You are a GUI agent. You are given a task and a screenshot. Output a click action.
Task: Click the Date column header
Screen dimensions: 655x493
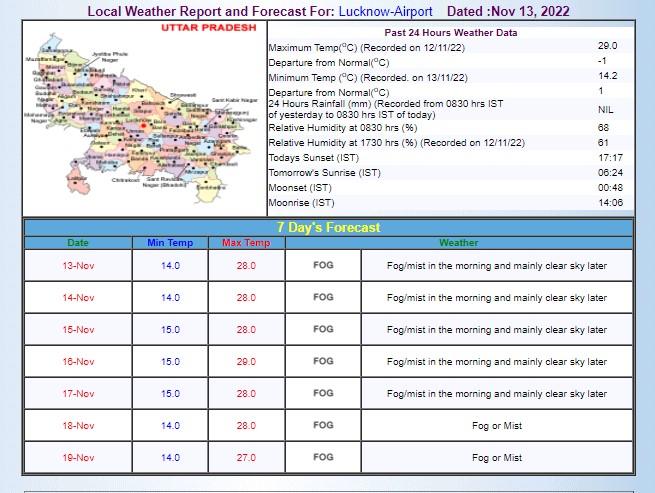(77, 242)
